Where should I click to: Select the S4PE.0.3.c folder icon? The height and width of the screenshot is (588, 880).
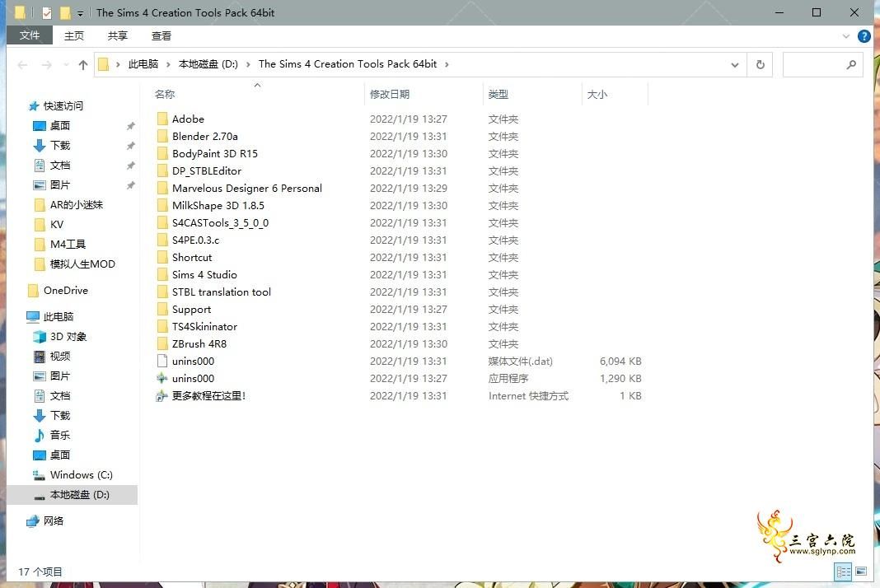[x=162, y=240]
